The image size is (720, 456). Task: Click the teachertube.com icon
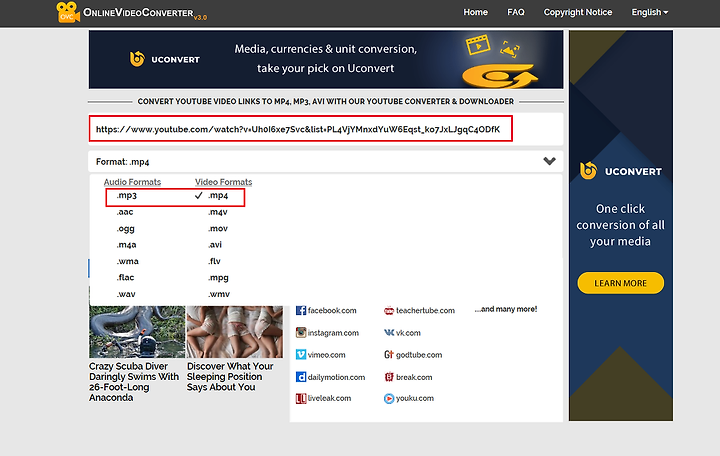(x=389, y=311)
